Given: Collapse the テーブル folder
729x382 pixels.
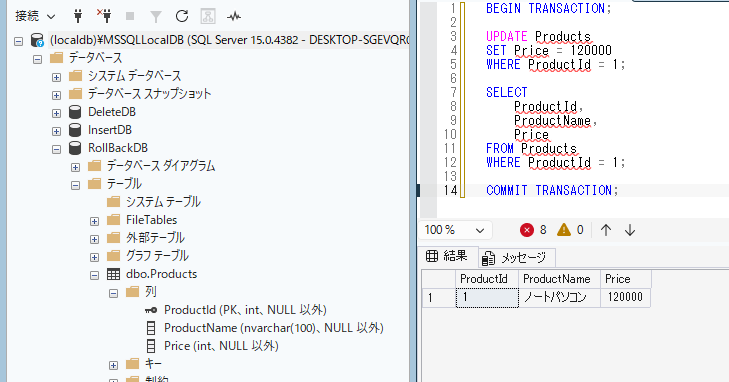Looking at the screenshot, I should click(x=75, y=185).
